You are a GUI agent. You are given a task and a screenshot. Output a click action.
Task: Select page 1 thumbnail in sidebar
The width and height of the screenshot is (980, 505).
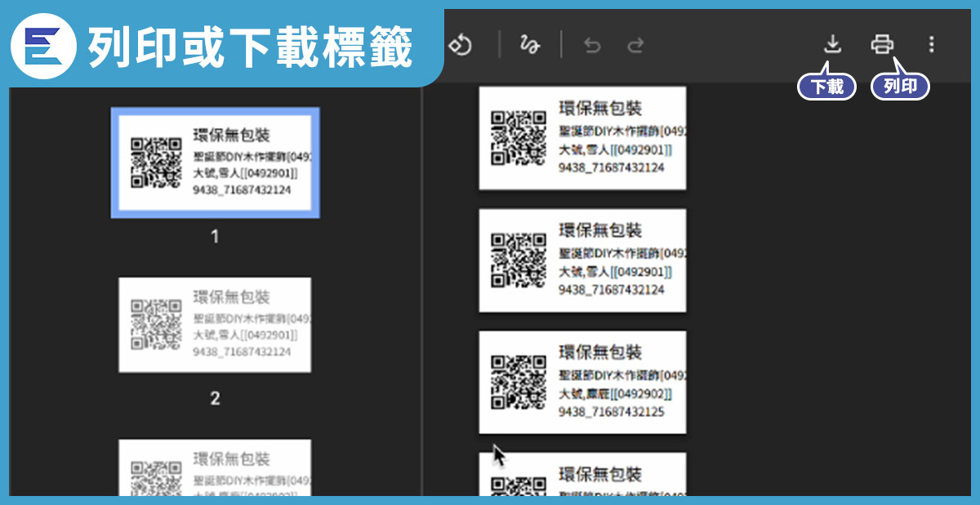(x=215, y=163)
